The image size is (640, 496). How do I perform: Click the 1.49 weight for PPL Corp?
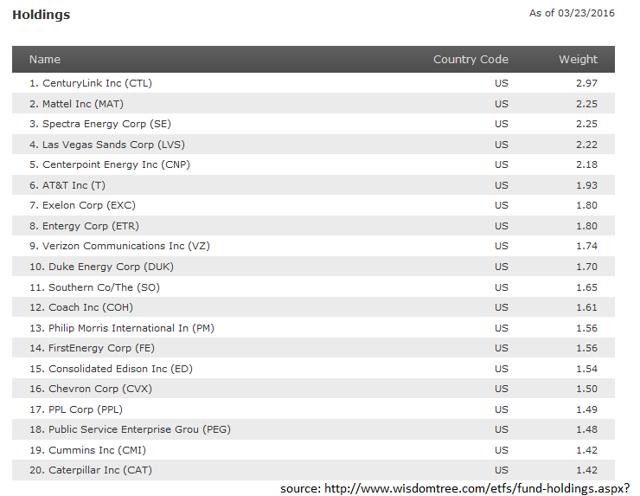coord(587,409)
